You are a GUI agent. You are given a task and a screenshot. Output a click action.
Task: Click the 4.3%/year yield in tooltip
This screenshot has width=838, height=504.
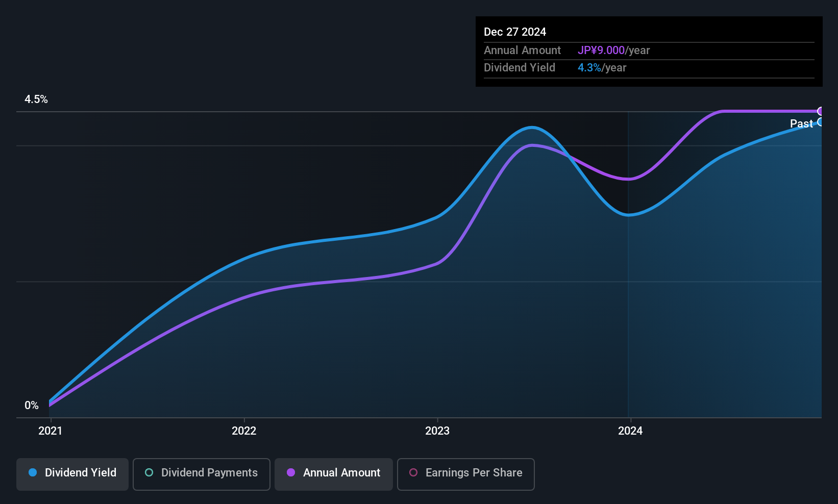(x=602, y=68)
